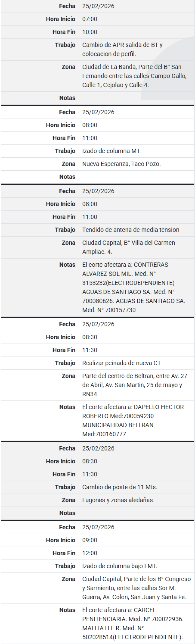Click the 12:00 end time value
The height and width of the screenshot is (644, 195).
pos(90,553)
